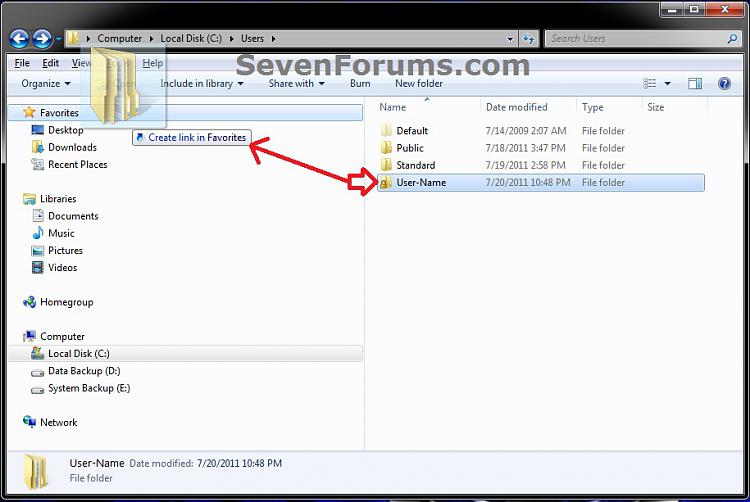Click the Forward navigation arrow
The image size is (750, 502).
pos(42,39)
